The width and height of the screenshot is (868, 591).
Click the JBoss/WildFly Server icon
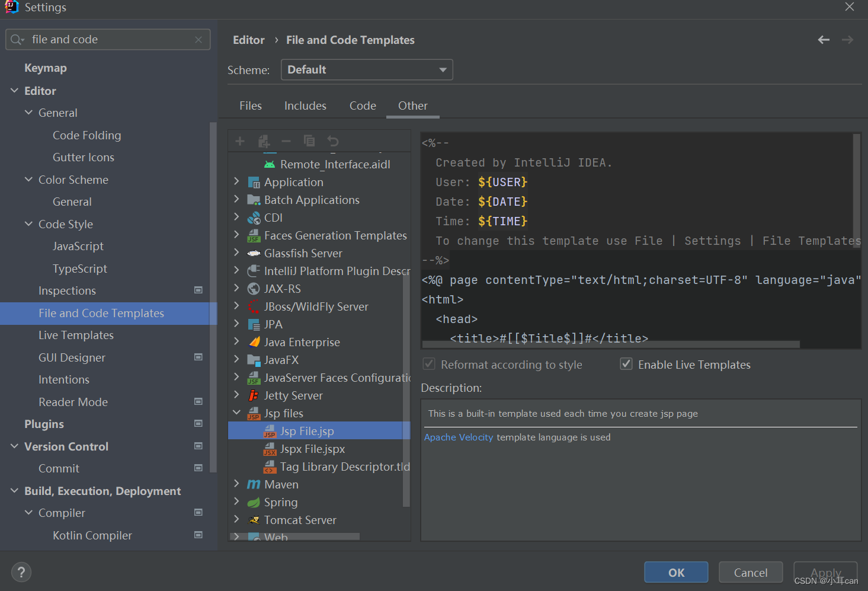pos(254,306)
